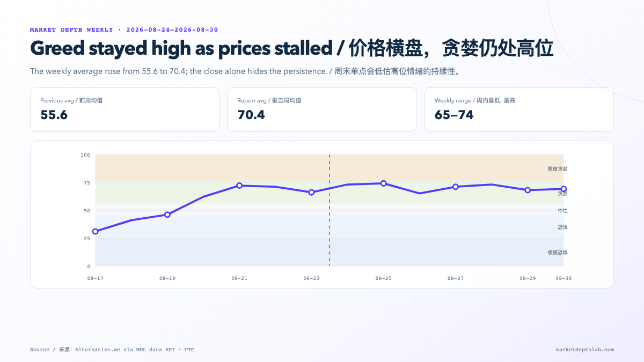Click the "Report avg / 报告周均值" label

pos(269,100)
